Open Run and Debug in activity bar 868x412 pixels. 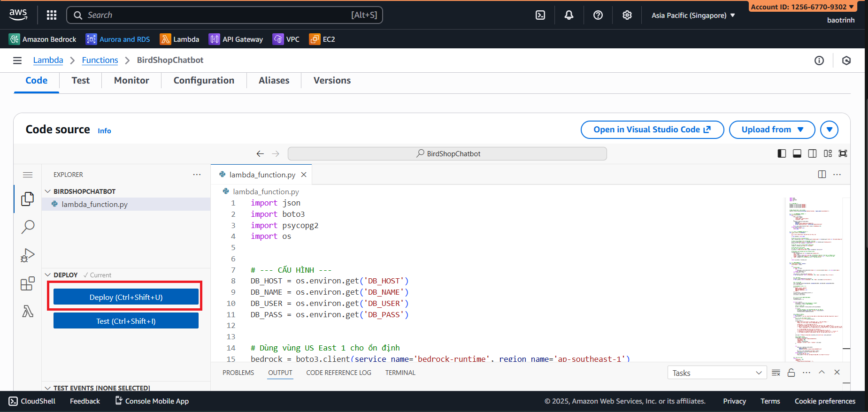[28, 255]
